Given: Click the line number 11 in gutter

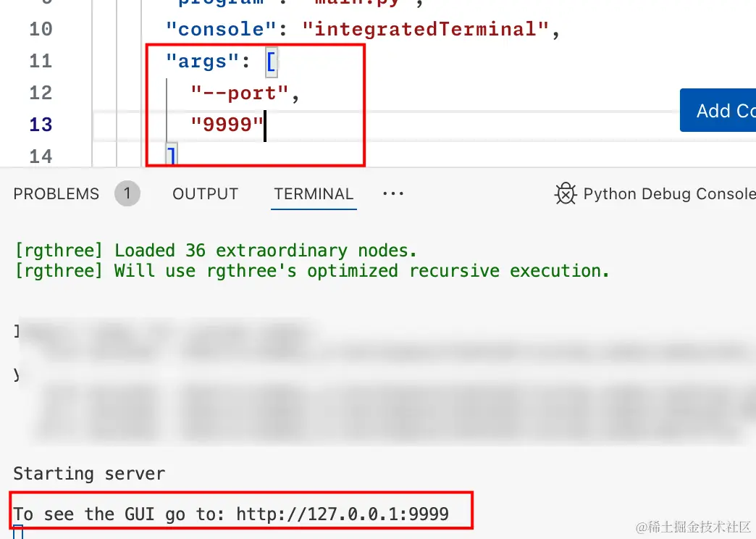Looking at the screenshot, I should [x=41, y=62].
